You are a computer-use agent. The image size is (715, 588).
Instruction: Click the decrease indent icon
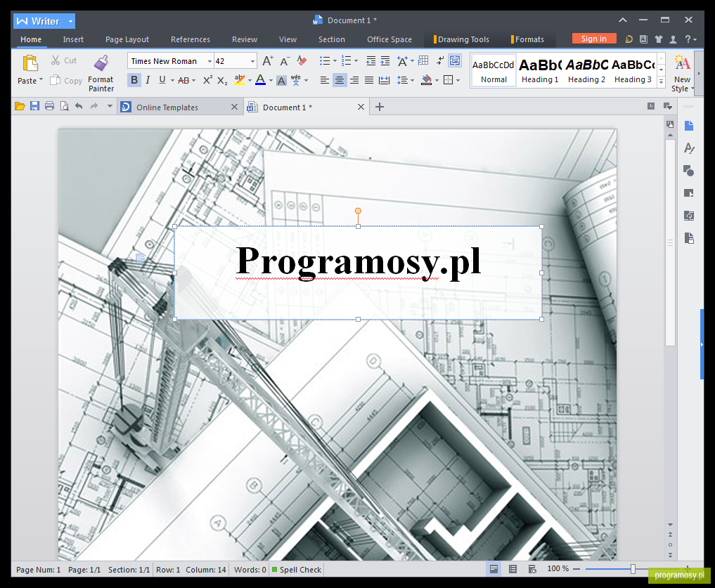tap(371, 60)
